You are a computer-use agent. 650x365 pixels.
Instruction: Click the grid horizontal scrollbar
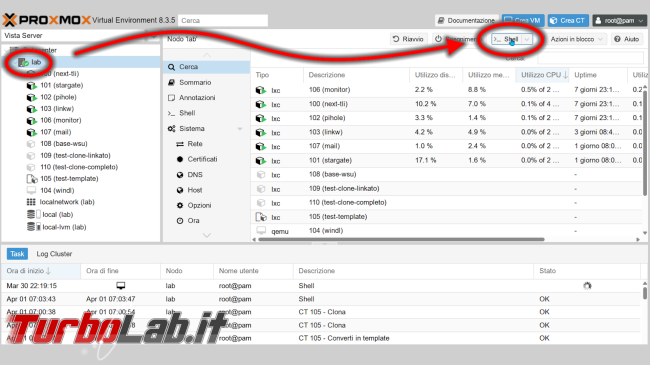point(401,239)
